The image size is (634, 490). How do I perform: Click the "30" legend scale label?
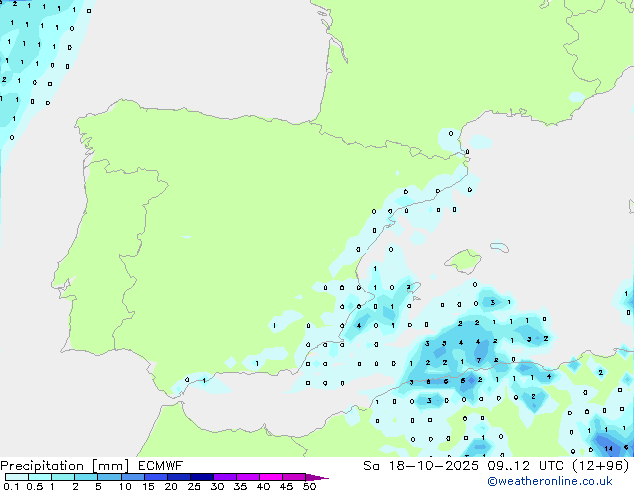[x=217, y=486]
